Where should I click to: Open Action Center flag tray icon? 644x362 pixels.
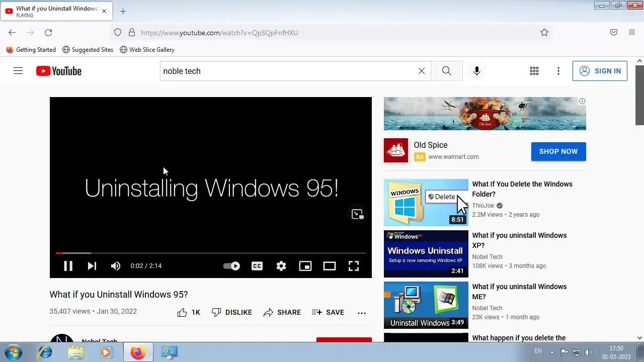click(564, 352)
